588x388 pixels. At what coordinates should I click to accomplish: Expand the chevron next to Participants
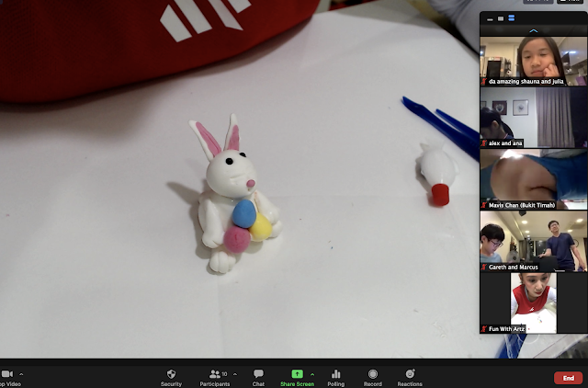point(235,374)
